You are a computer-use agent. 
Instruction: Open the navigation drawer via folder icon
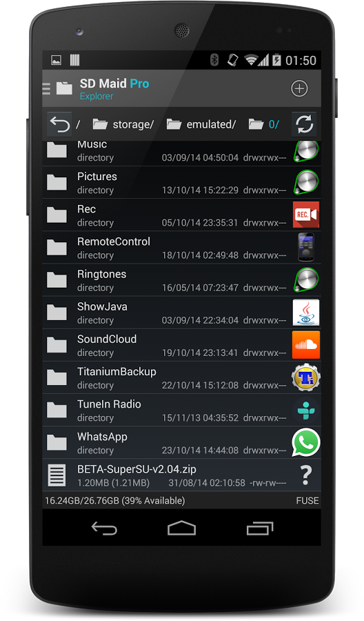pos(63,88)
